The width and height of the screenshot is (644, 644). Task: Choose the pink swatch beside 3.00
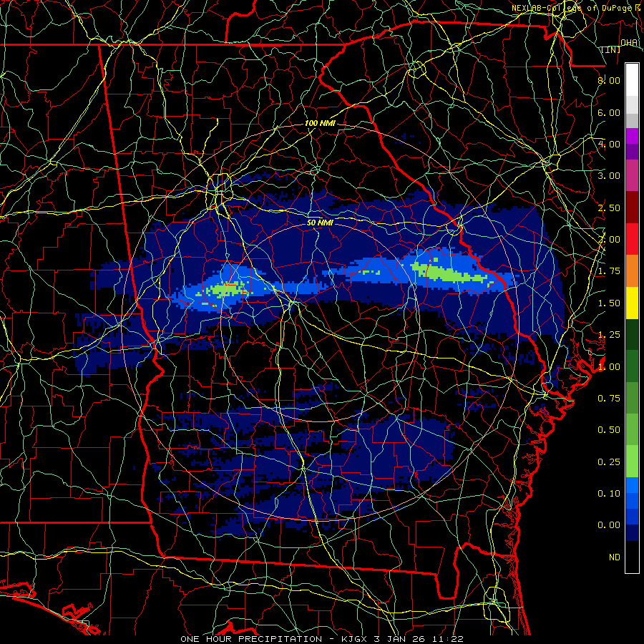coord(632,175)
